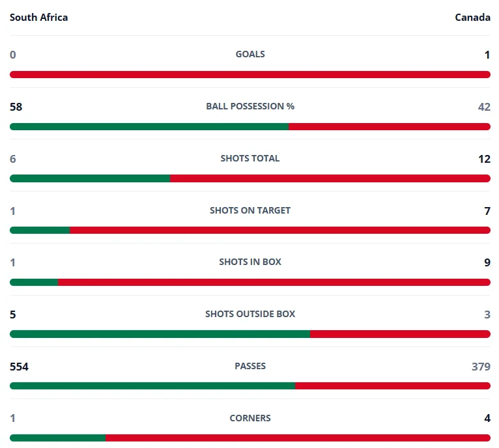
Task: Click green portion of passes bar
Action: click(152, 385)
